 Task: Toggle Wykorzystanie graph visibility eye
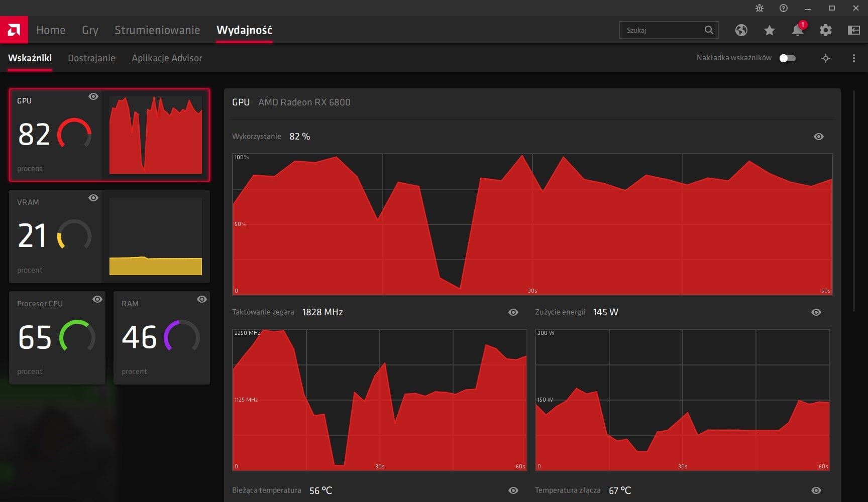coord(819,137)
